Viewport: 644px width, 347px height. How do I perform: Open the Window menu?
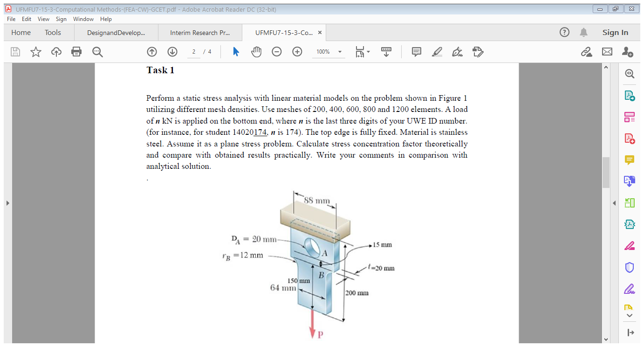point(83,19)
